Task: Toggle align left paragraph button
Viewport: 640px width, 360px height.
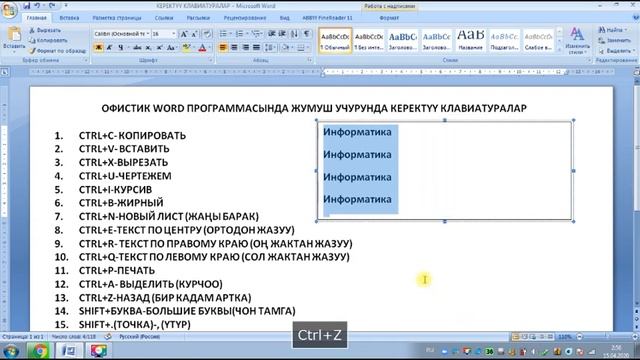Action: pos(223,48)
